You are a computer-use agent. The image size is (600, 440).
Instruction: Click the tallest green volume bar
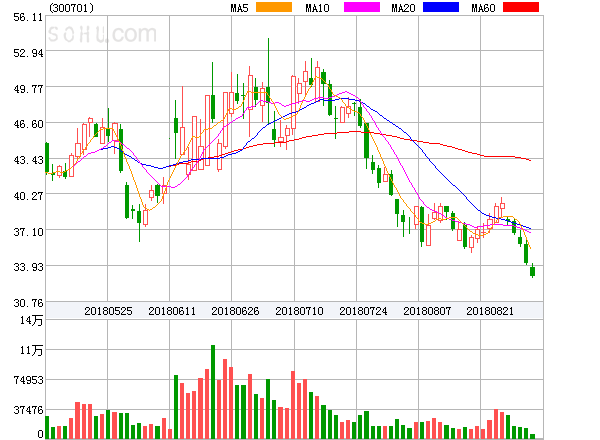(x=213, y=392)
